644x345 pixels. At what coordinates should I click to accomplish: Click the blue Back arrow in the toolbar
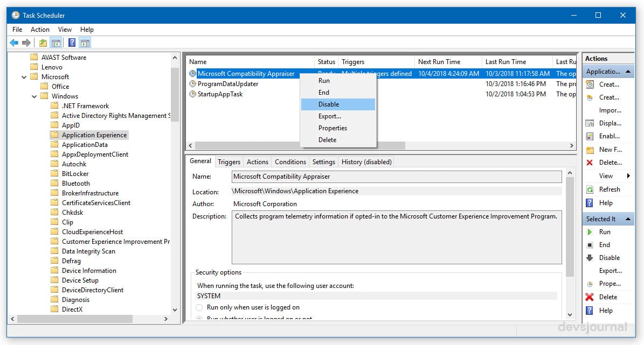[14, 43]
